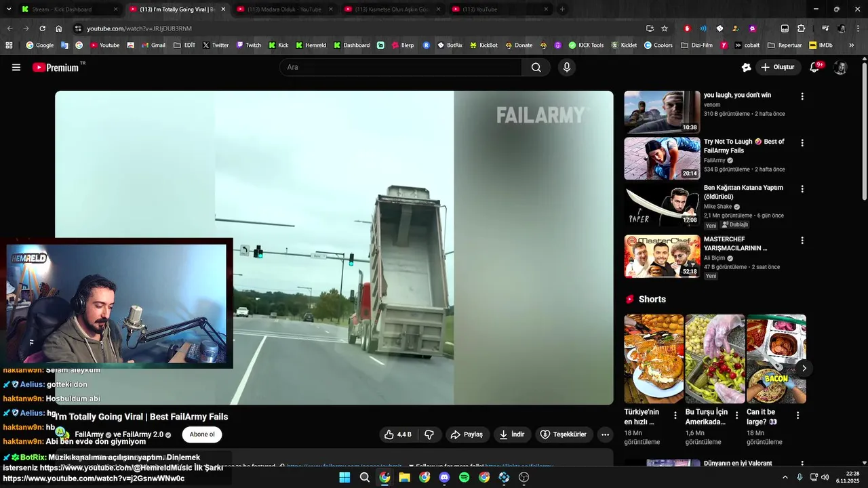Viewport: 868px width, 488px height.
Task: Open the 'you laugh, you don't win' thumbnail
Action: [x=662, y=112]
